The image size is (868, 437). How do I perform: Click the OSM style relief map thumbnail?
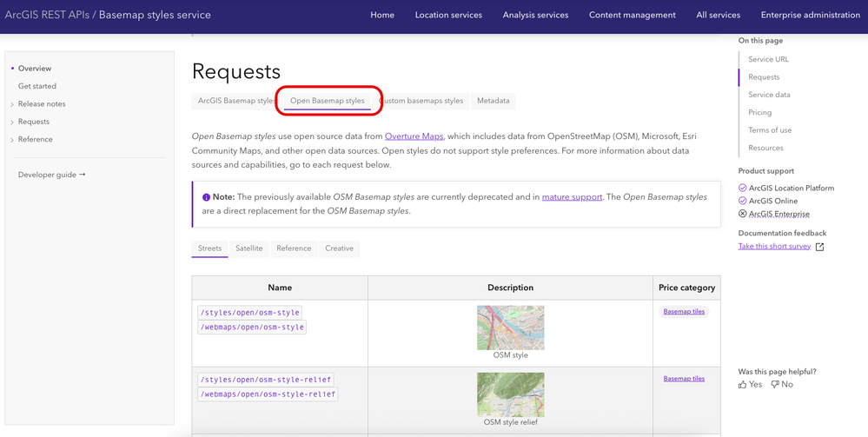(x=510, y=395)
